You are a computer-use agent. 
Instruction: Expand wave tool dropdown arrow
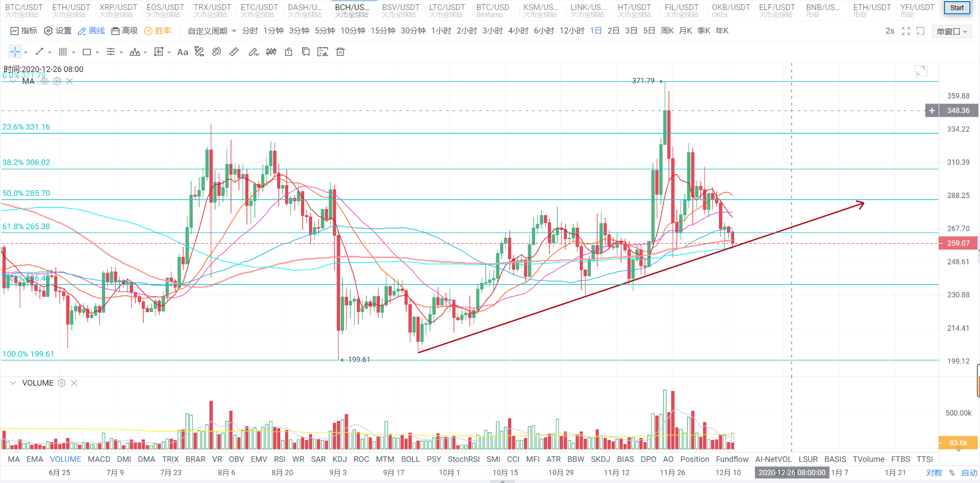[145, 53]
